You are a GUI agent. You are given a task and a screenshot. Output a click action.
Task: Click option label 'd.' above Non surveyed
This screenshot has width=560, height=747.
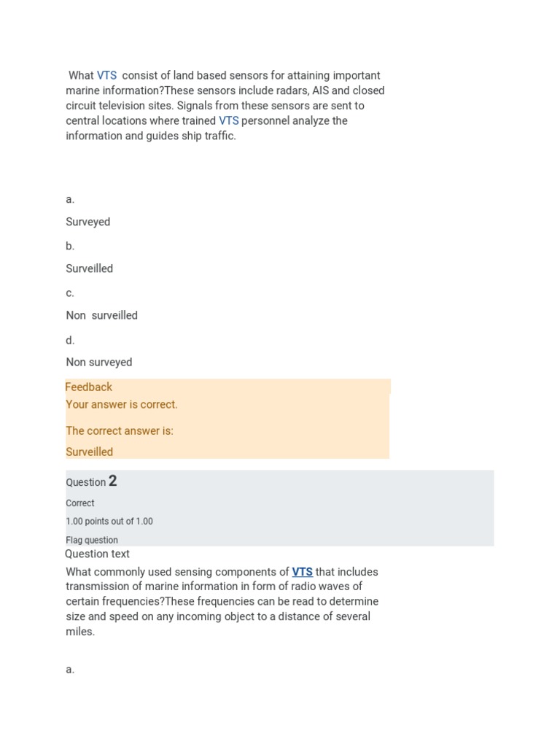tap(70, 340)
